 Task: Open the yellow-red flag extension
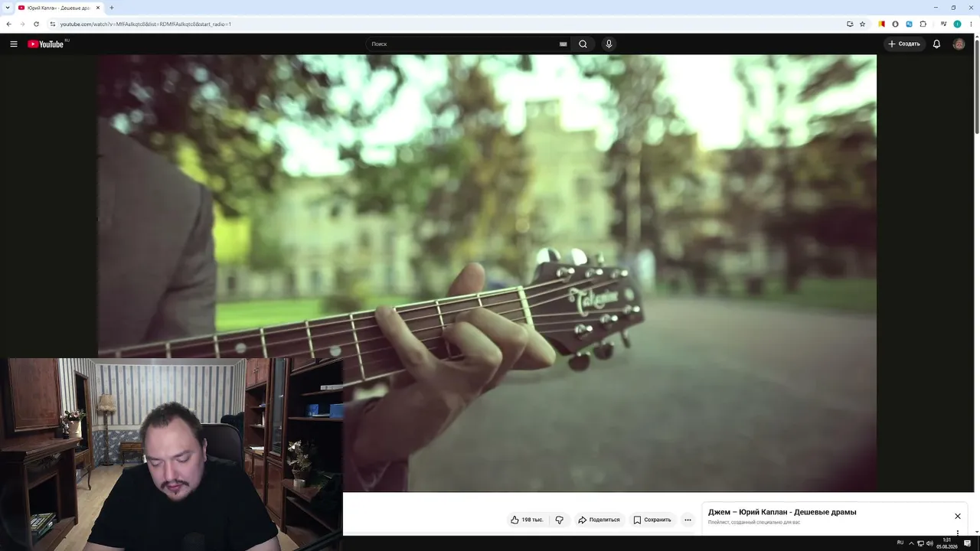(881, 24)
